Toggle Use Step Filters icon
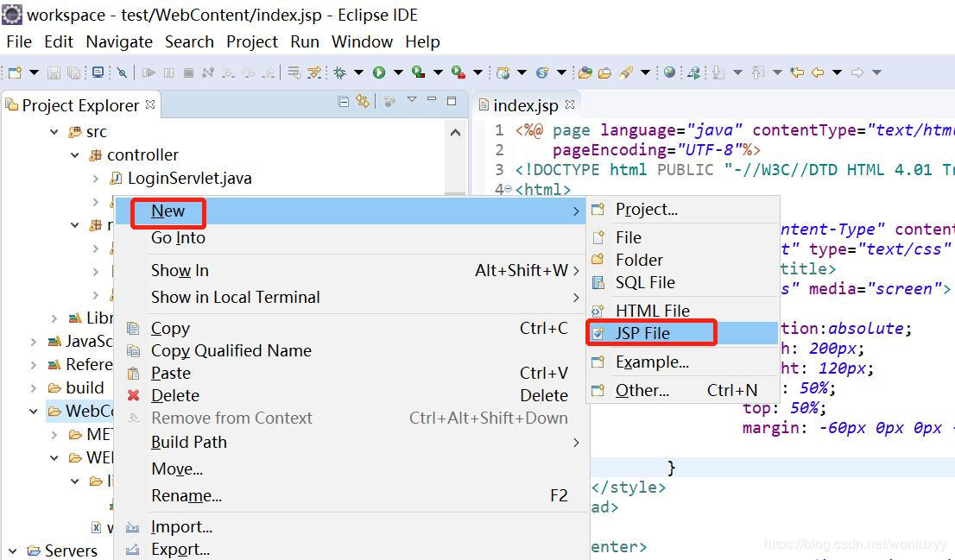This screenshot has height=560, width=955. coord(314,72)
